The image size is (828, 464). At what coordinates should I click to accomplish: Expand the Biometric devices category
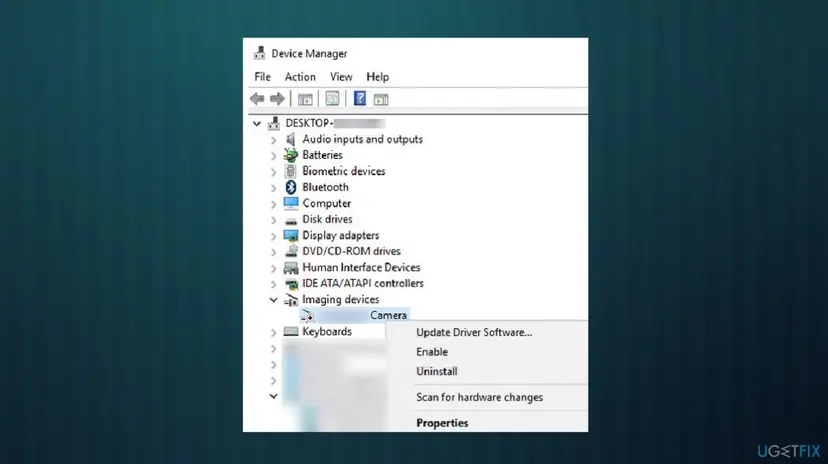click(273, 172)
